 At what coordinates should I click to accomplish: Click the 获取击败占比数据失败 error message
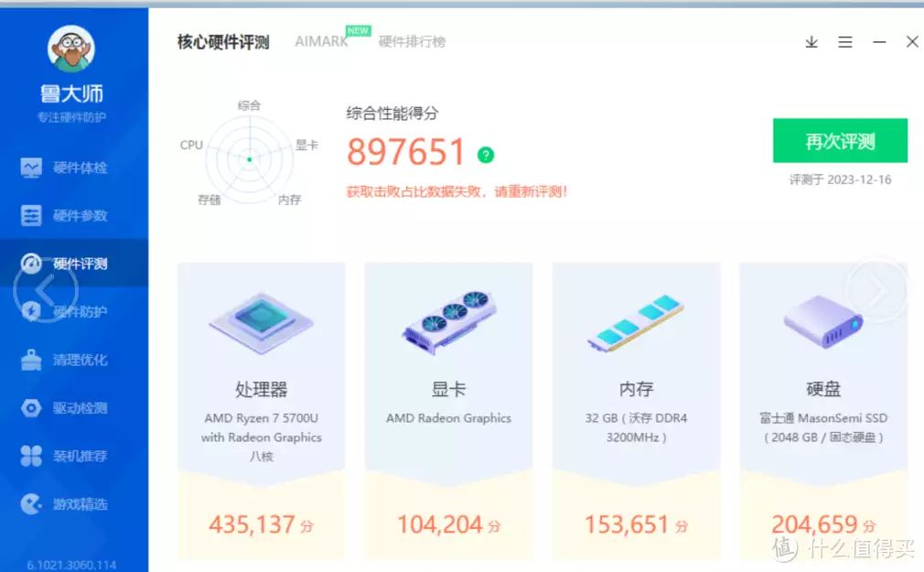pos(457,191)
